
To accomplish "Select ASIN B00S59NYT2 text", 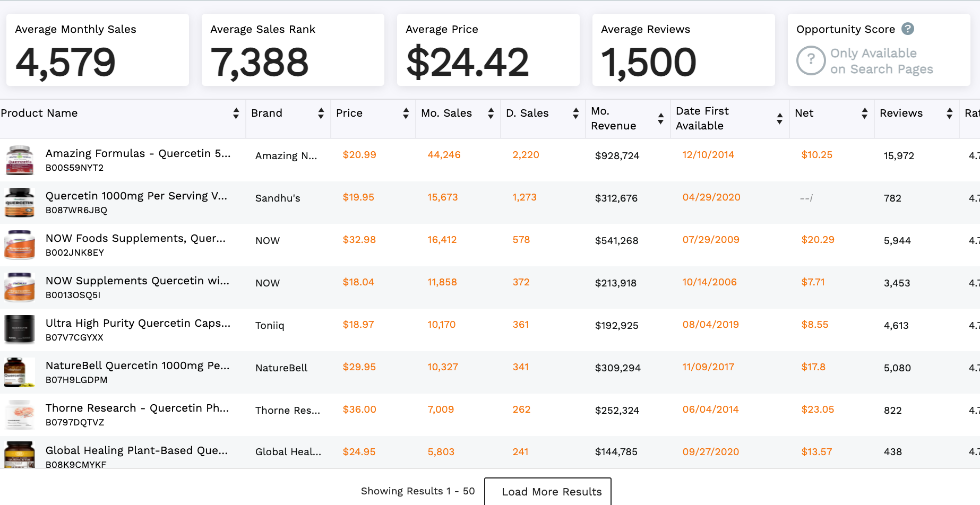I will tap(74, 168).
